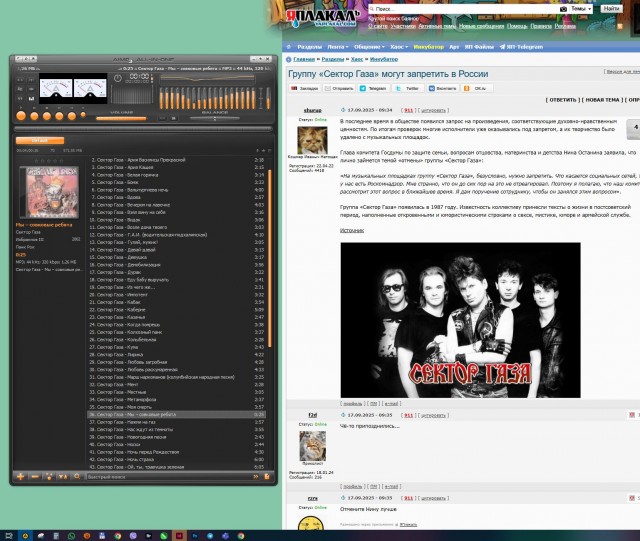Click Отправить email share button
This screenshot has width=640, height=541.
click(339, 88)
